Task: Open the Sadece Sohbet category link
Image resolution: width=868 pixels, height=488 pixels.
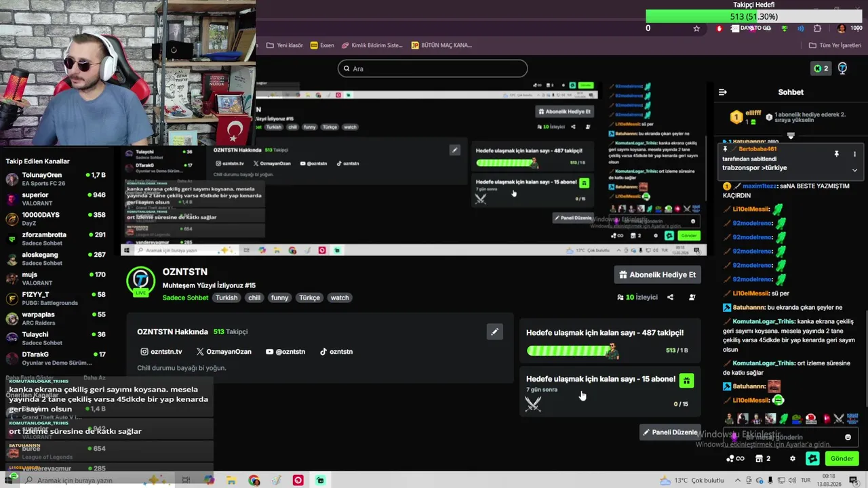Action: [185, 298]
